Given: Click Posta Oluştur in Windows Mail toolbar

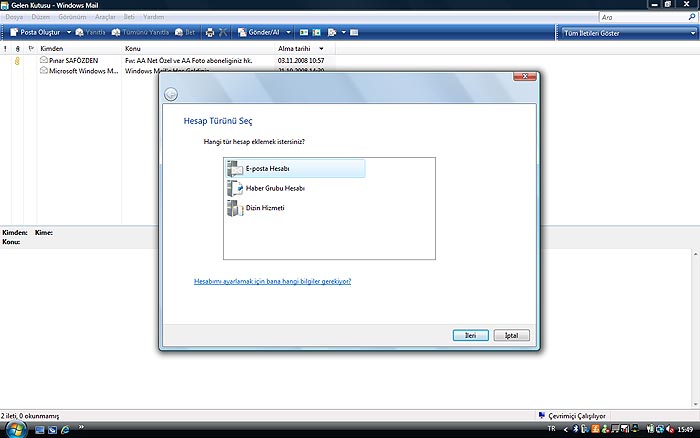Looking at the screenshot, I should [35, 32].
